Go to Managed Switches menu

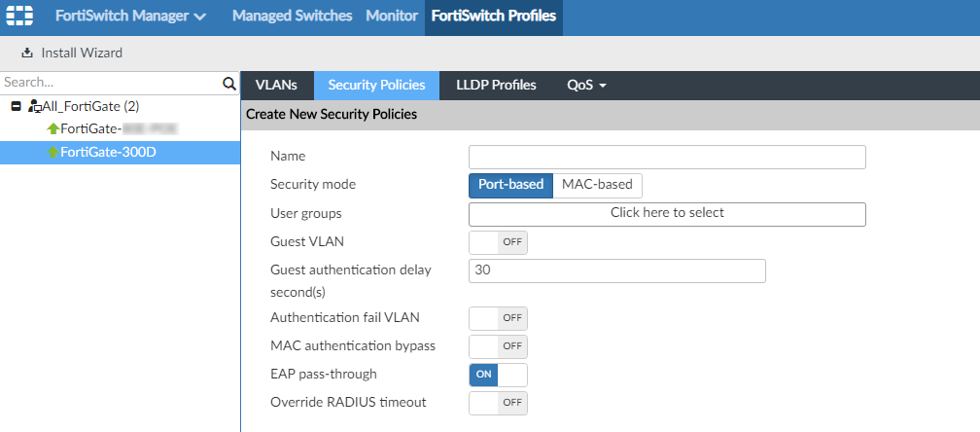[292, 17]
